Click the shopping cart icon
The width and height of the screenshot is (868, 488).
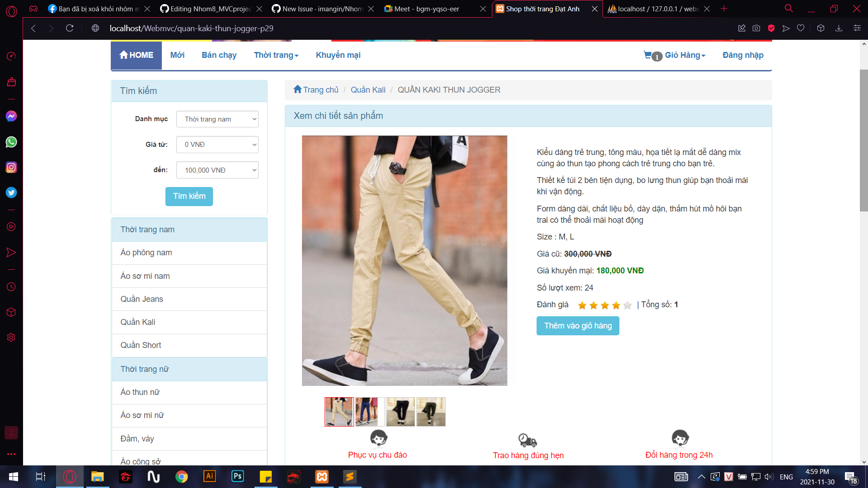(x=648, y=55)
